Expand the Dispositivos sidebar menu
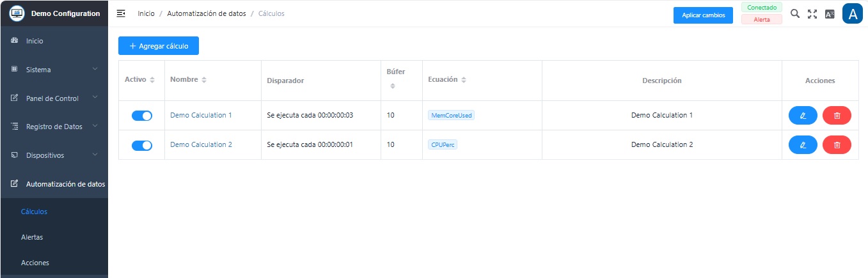 click(x=54, y=155)
